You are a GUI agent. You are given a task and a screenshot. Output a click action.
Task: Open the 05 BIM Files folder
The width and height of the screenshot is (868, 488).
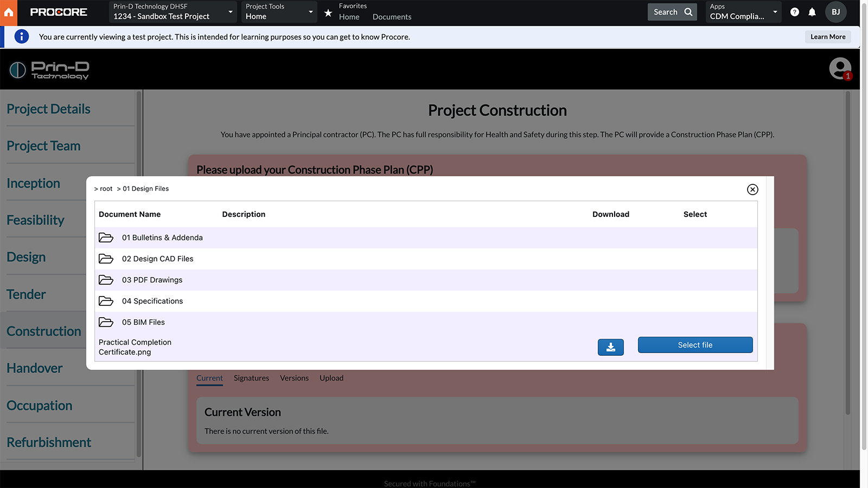pyautogui.click(x=143, y=322)
